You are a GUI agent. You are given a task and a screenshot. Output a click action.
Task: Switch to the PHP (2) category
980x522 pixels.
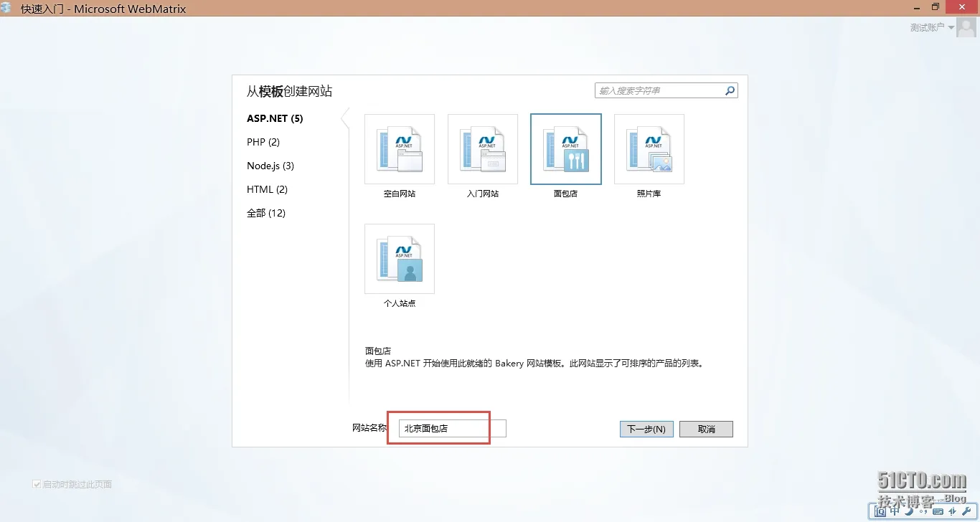pyautogui.click(x=263, y=142)
